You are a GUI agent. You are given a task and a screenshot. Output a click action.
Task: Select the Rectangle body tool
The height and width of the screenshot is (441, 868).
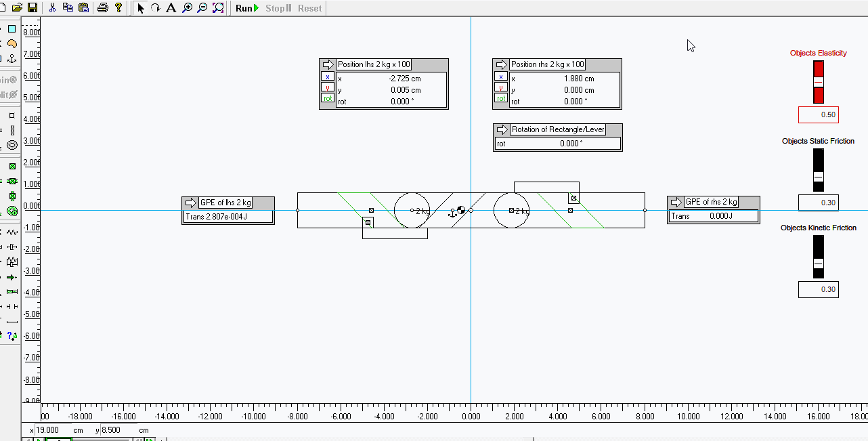coord(12,29)
